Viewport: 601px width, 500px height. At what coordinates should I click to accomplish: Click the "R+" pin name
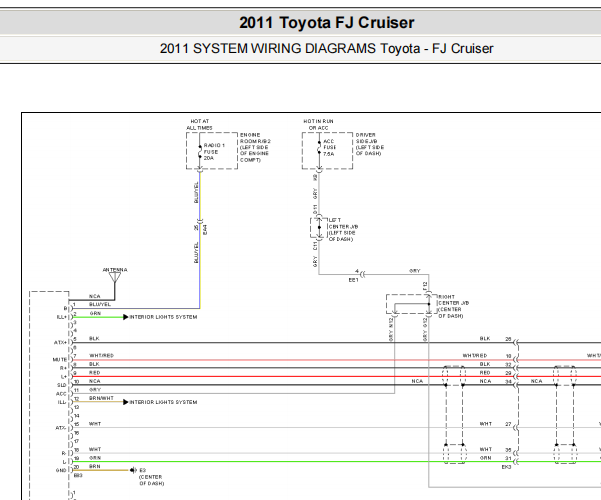64,368
